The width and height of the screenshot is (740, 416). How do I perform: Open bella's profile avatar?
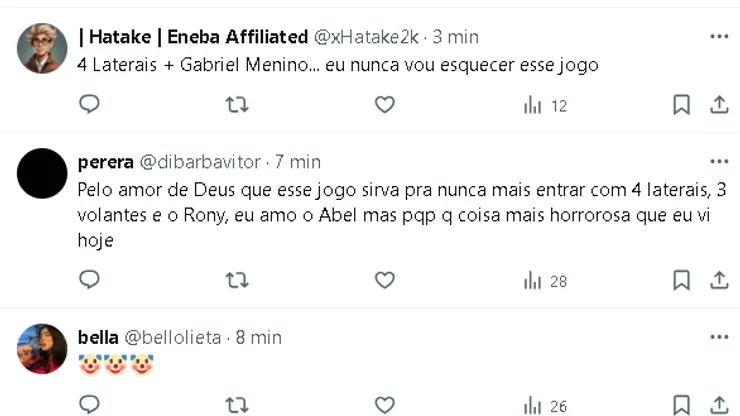click(43, 348)
